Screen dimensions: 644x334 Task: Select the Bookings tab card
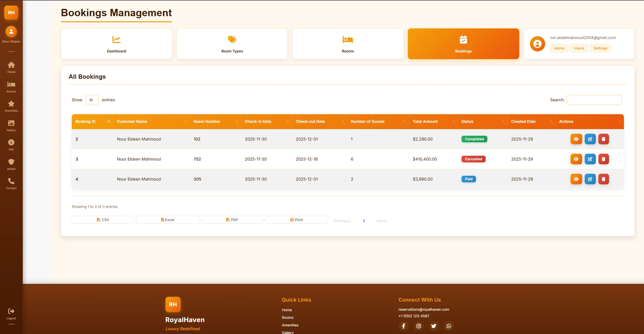click(463, 44)
